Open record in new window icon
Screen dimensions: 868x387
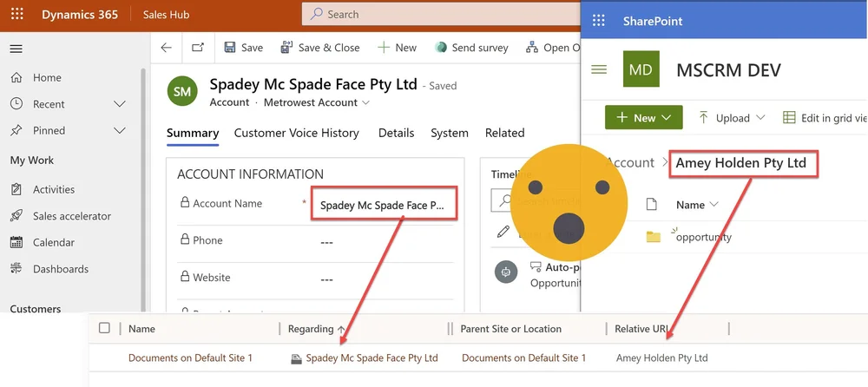tap(198, 48)
